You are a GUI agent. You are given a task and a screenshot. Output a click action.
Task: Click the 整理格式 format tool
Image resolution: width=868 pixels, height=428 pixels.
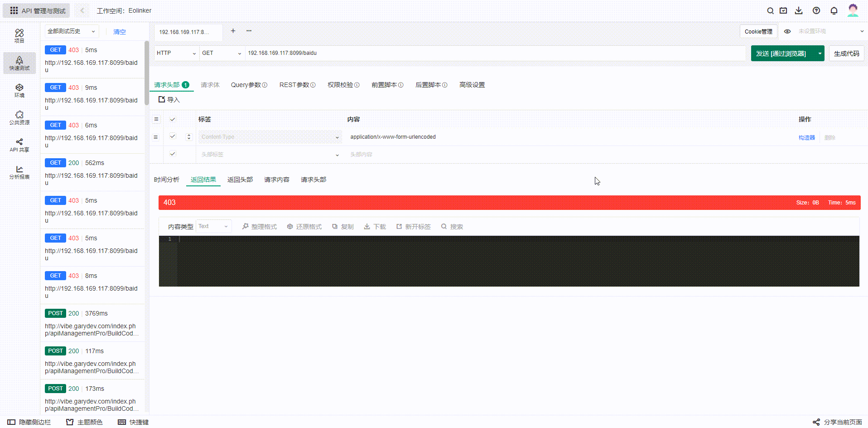pyautogui.click(x=260, y=227)
